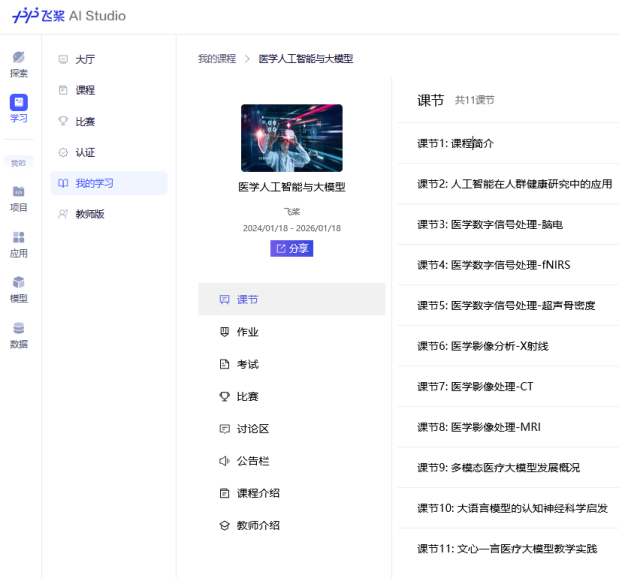Viewport: 619px width, 578px height.
Task: Click the 分享 share button
Action: pos(292,248)
